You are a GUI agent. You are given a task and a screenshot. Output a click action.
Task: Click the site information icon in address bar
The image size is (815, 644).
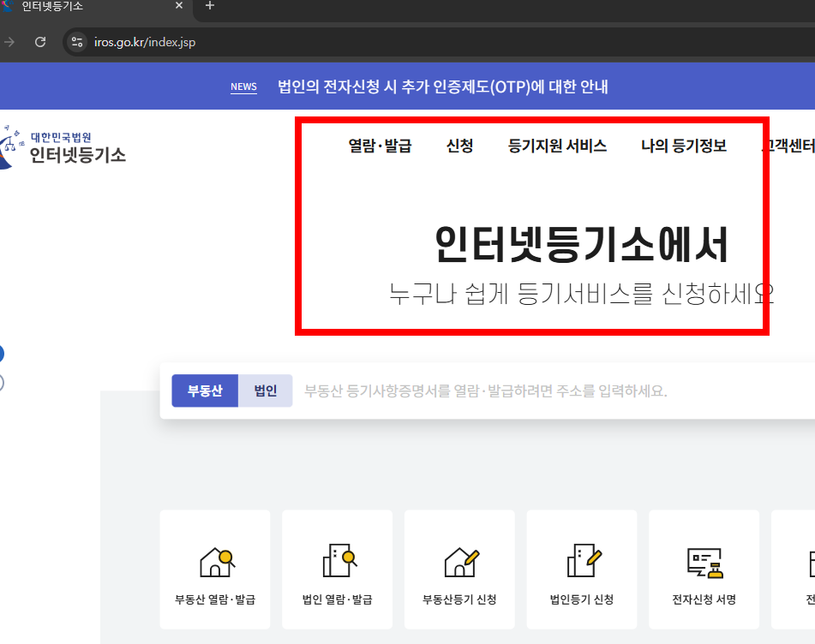pyautogui.click(x=77, y=41)
